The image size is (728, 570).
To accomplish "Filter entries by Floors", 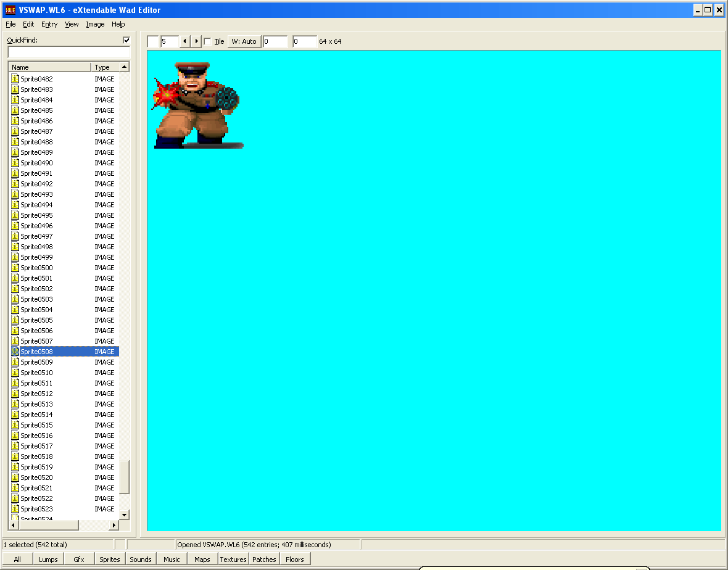I will pos(295,560).
